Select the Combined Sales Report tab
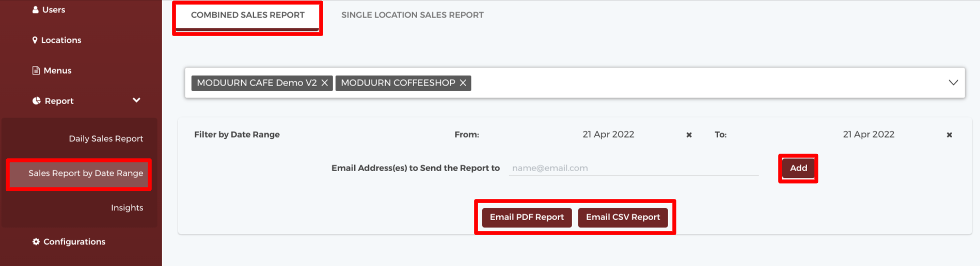The height and width of the screenshot is (266, 980). pyautogui.click(x=248, y=15)
